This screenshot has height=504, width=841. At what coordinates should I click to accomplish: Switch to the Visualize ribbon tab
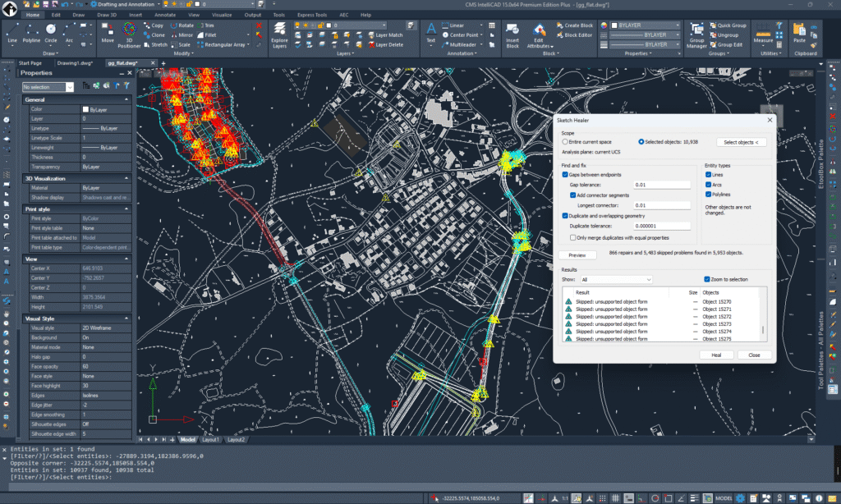(222, 15)
